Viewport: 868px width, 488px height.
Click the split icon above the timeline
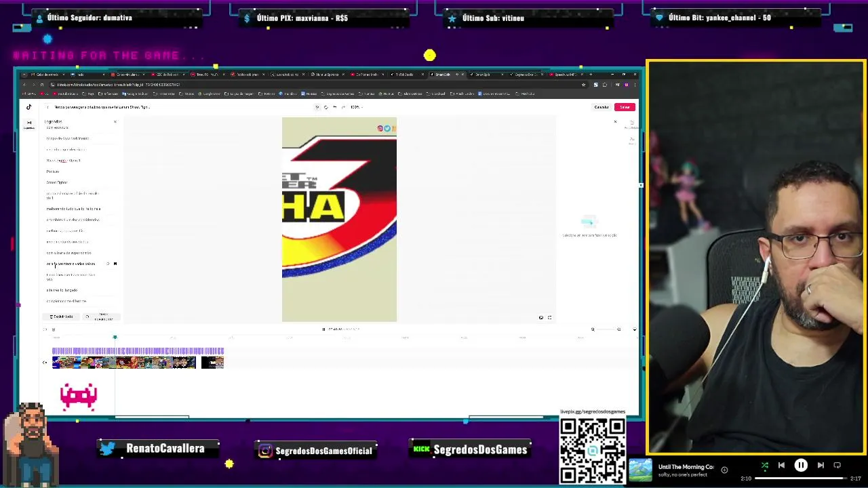[45, 329]
